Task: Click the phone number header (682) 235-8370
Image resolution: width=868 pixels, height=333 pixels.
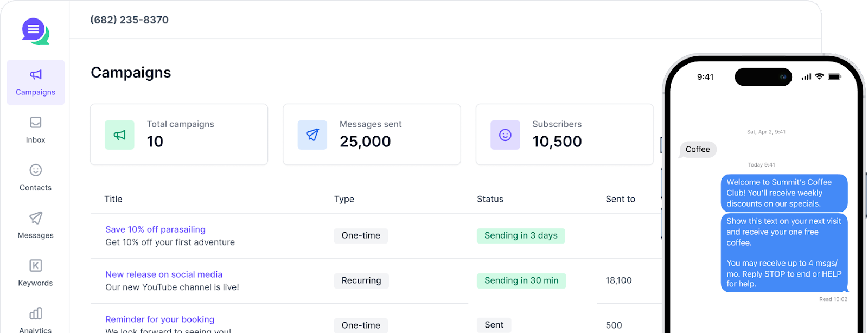Action: click(x=129, y=20)
